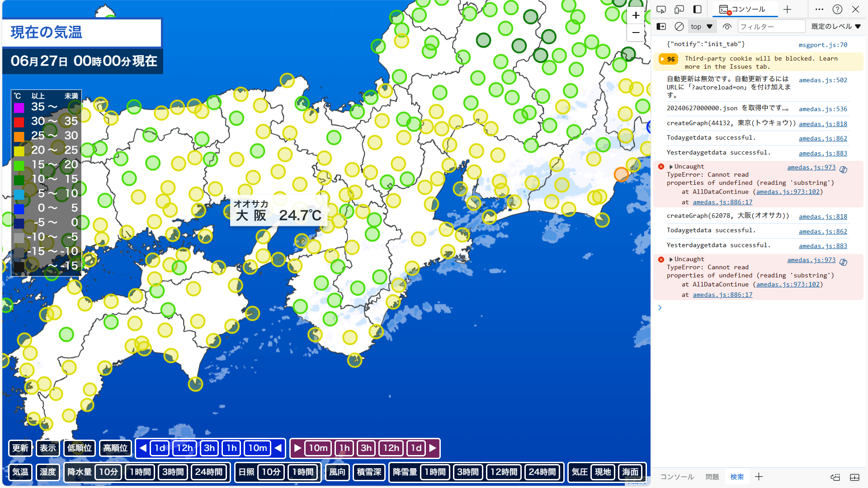Open the 既定のレベル log level dropdown
This screenshot has width=868, height=488.
click(x=835, y=27)
